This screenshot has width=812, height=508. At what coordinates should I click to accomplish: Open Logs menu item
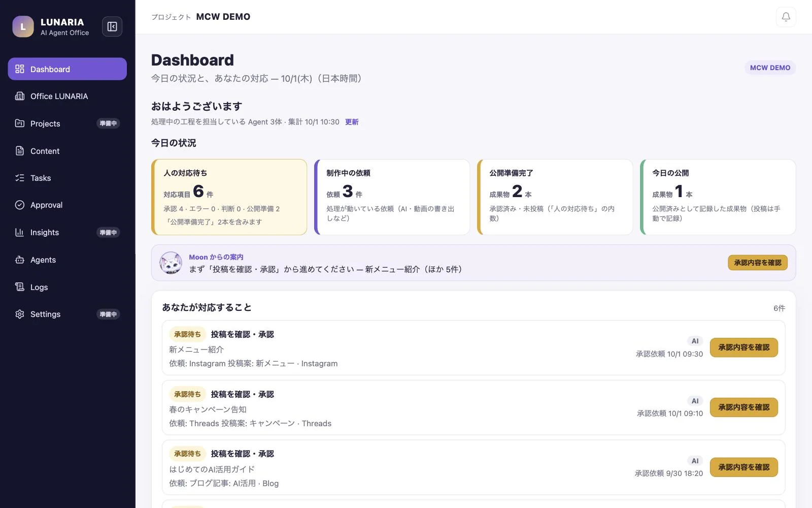(67, 287)
